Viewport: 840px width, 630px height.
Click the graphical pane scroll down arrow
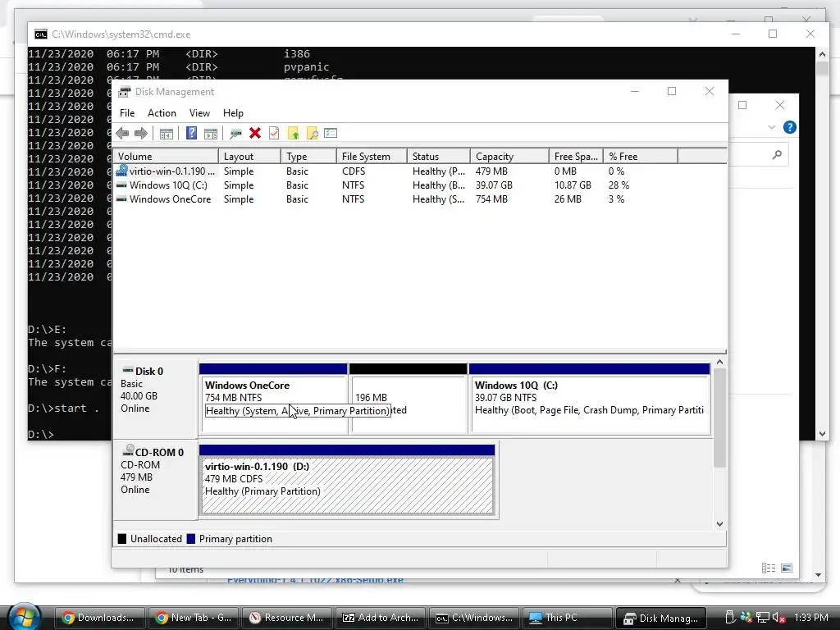tap(720, 524)
